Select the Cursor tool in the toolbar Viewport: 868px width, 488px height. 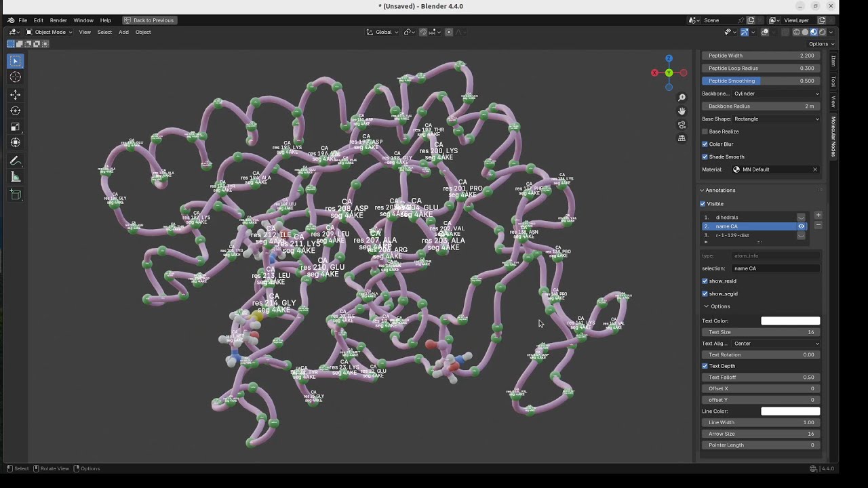click(x=15, y=77)
